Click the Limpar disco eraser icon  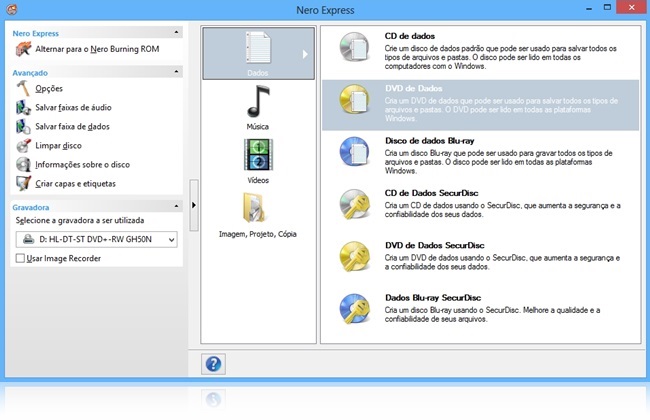pos(23,146)
